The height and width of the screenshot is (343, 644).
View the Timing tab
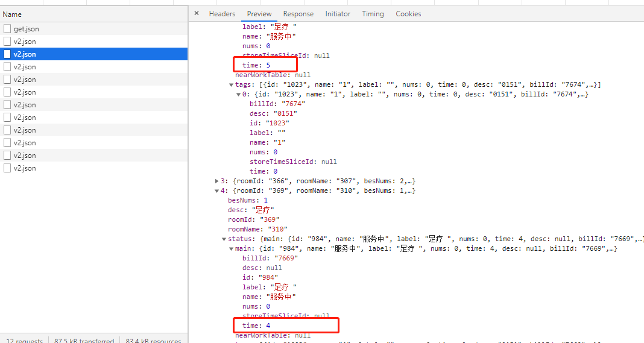pos(373,13)
